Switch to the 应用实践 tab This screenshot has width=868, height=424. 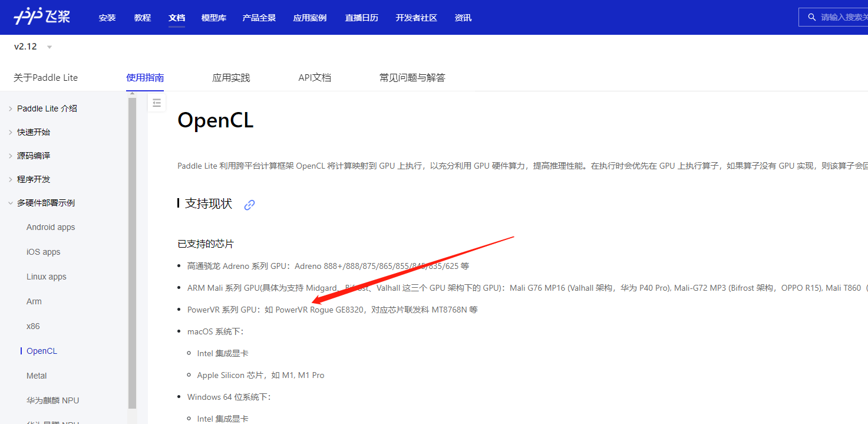tap(231, 78)
